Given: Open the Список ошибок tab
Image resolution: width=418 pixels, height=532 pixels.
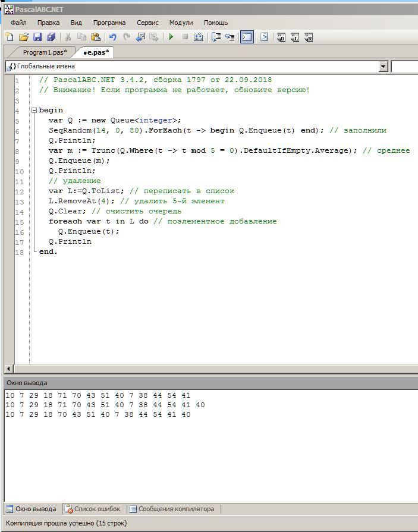Looking at the screenshot, I should pos(93,509).
